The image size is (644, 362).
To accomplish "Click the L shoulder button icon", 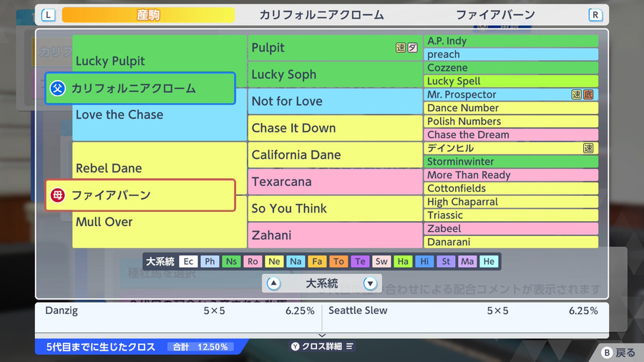I will point(49,15).
